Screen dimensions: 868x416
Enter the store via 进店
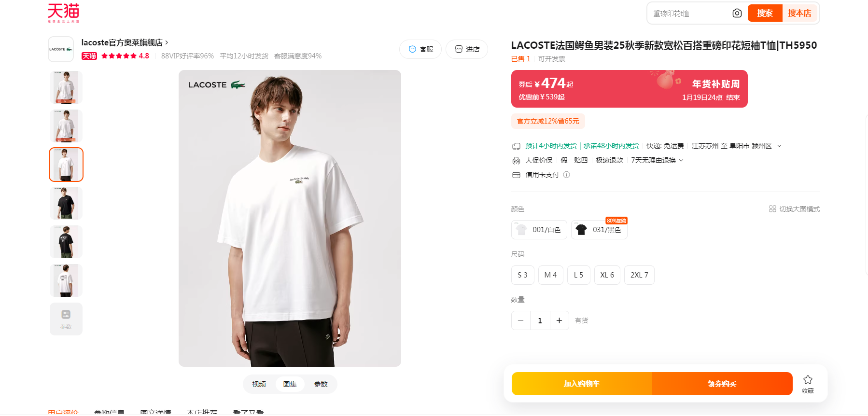click(466, 49)
